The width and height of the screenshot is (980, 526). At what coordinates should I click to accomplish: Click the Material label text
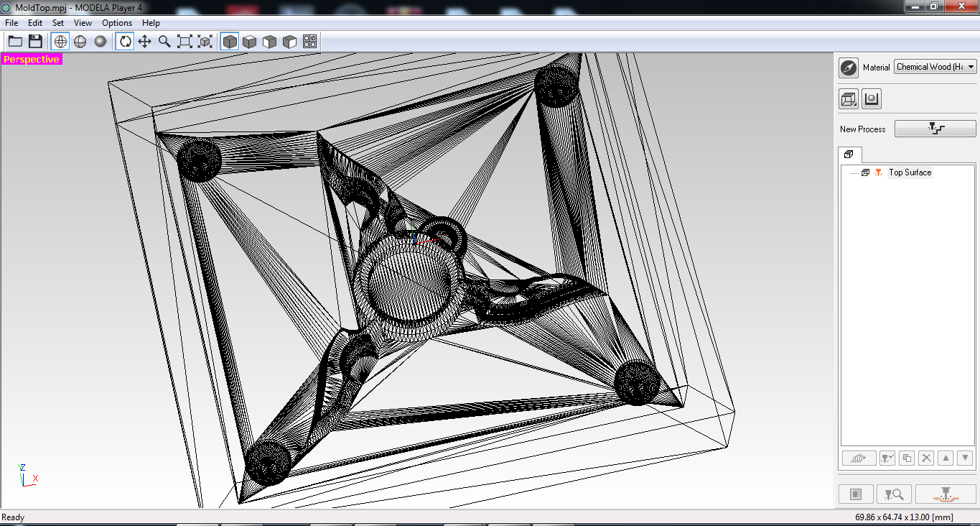(876, 68)
